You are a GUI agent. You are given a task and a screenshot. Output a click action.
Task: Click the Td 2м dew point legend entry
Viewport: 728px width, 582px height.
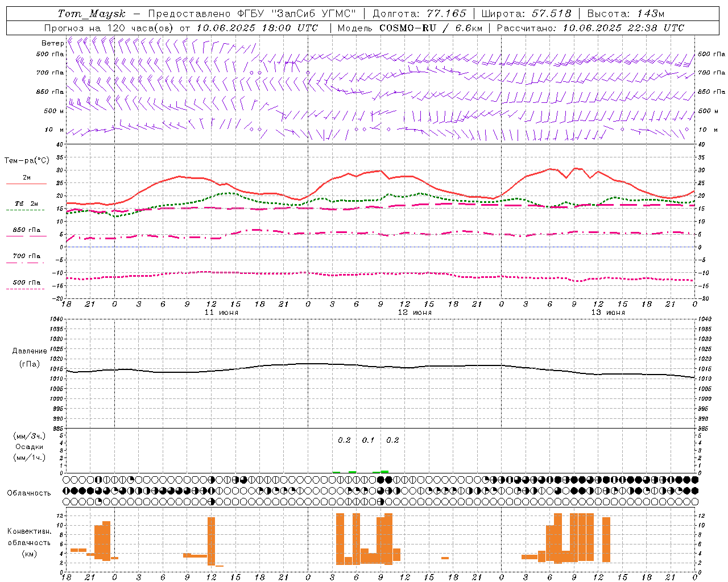pos(26,203)
